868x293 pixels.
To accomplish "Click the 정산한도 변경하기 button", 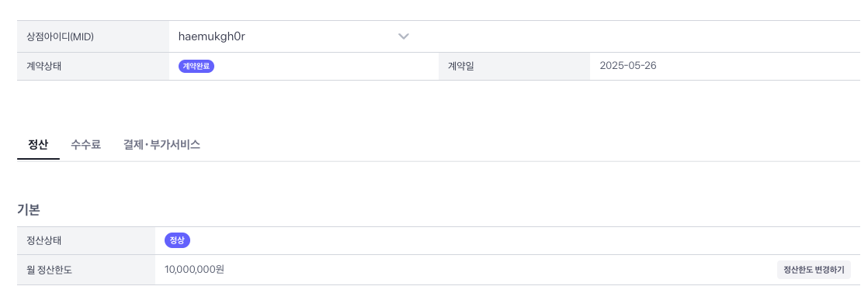I will [814, 271].
